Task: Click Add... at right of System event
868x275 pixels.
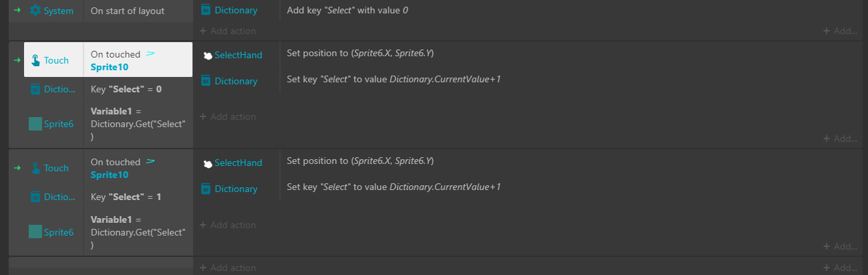Action: 840,31
